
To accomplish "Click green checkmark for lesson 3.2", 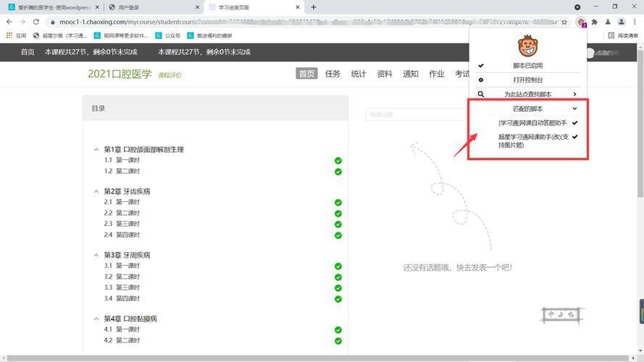I will [x=338, y=277].
